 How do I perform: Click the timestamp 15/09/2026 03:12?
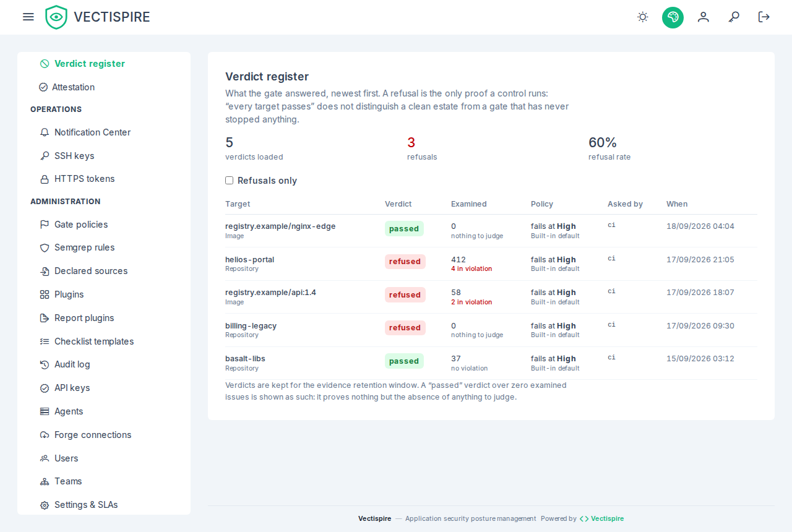point(700,359)
